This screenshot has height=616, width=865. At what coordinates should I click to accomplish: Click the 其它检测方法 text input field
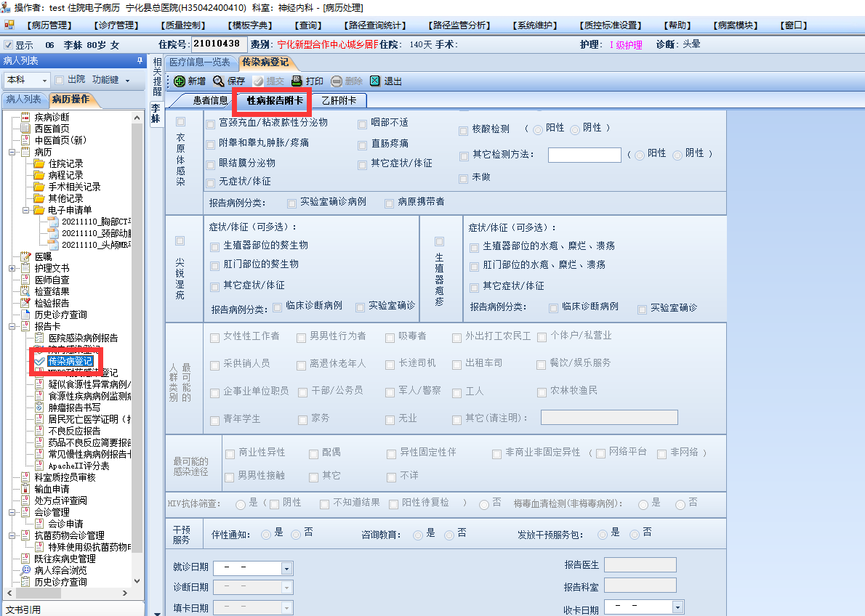pos(584,155)
